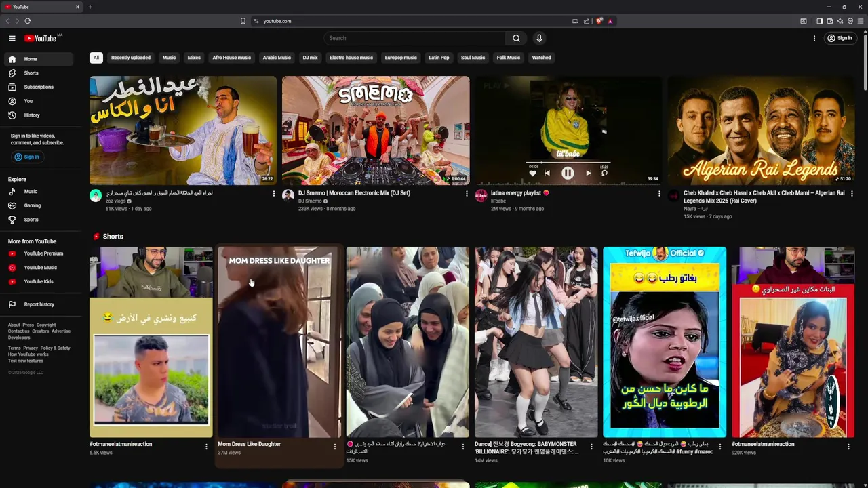The height and width of the screenshot is (488, 868).
Task: Open YouTube Music in the sidebar
Action: point(38,268)
